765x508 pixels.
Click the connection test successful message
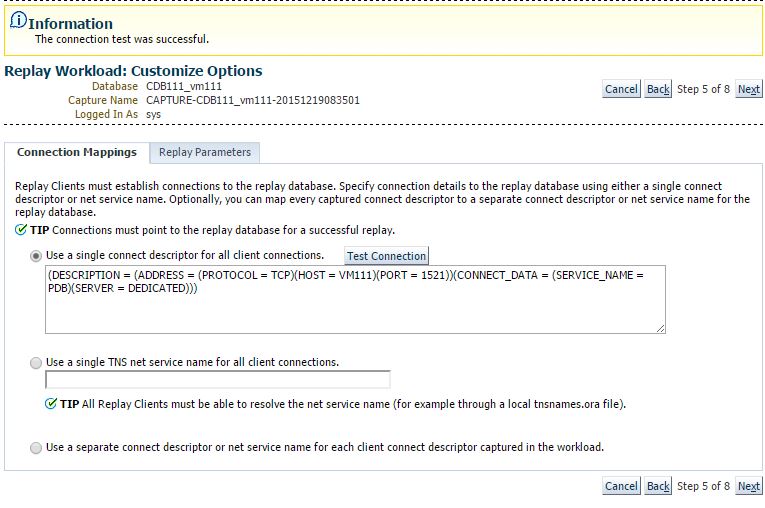click(x=122, y=40)
